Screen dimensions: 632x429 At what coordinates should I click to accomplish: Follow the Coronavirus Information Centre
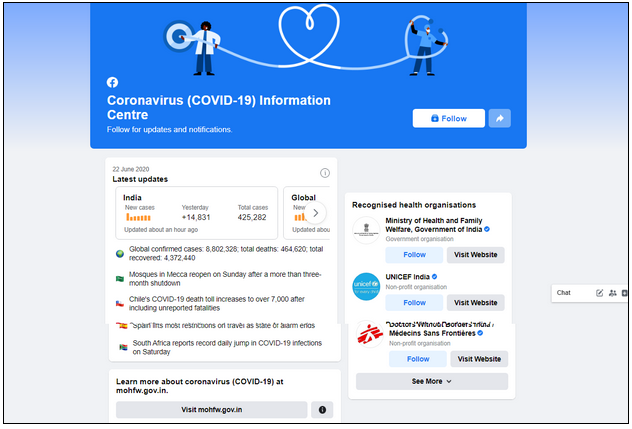449,118
